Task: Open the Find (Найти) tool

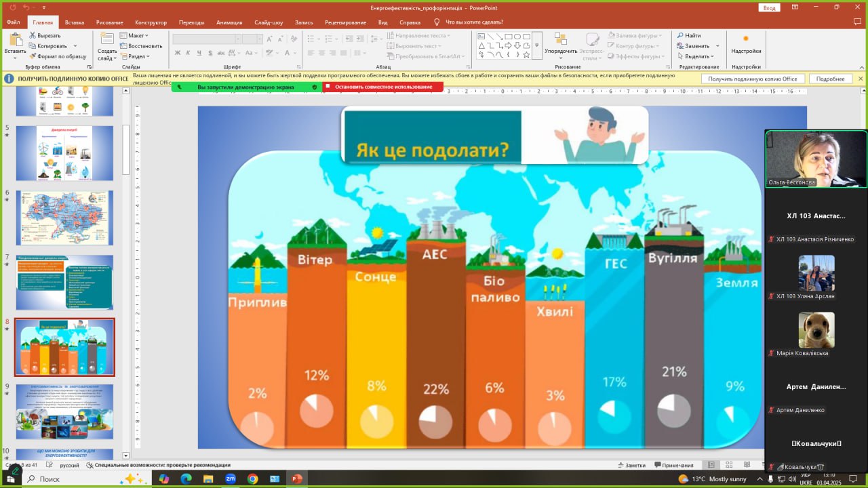Action: pos(688,35)
